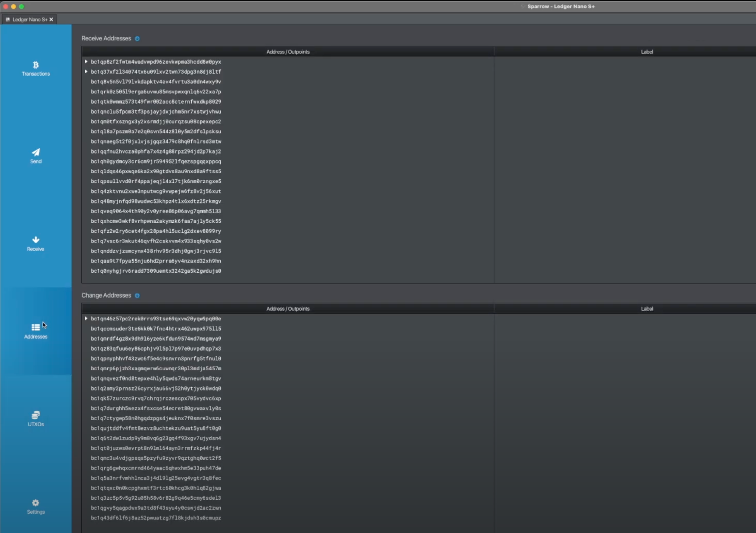Open the Addresses sidebar view
The image size is (756, 533).
tap(36, 331)
